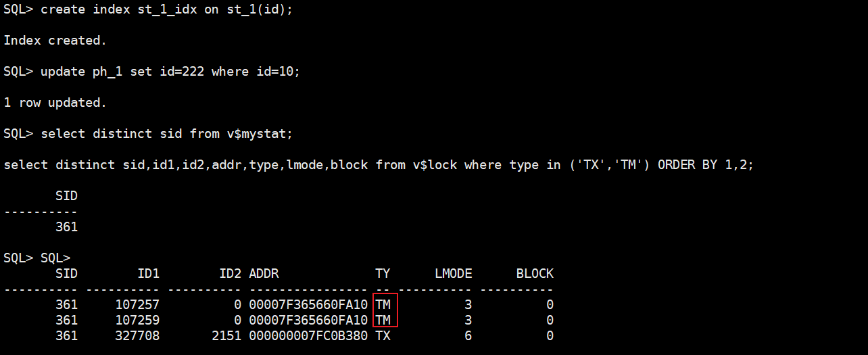
Task: Click the 361 value under the first SID header
Action: 66,227
